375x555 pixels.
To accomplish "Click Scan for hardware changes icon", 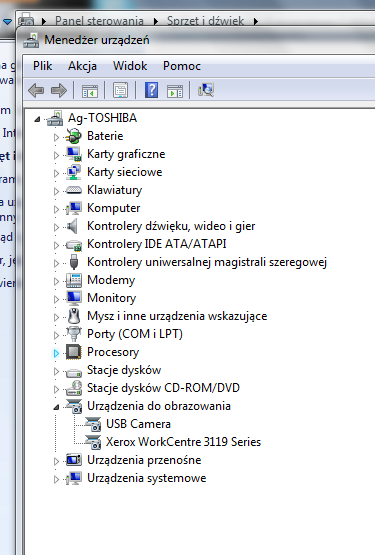I will [x=206, y=90].
